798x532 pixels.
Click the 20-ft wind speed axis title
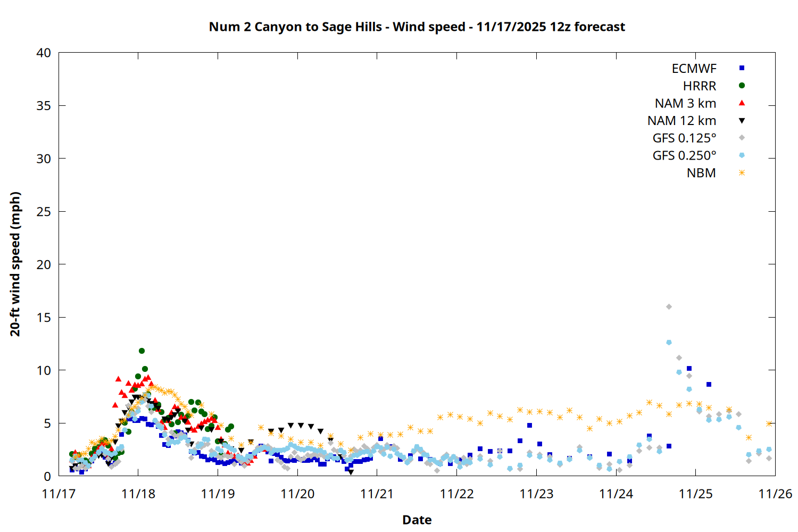15,264
